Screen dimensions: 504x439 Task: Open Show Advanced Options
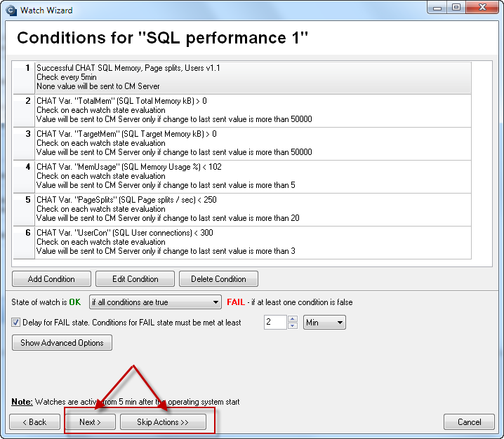pyautogui.click(x=62, y=343)
